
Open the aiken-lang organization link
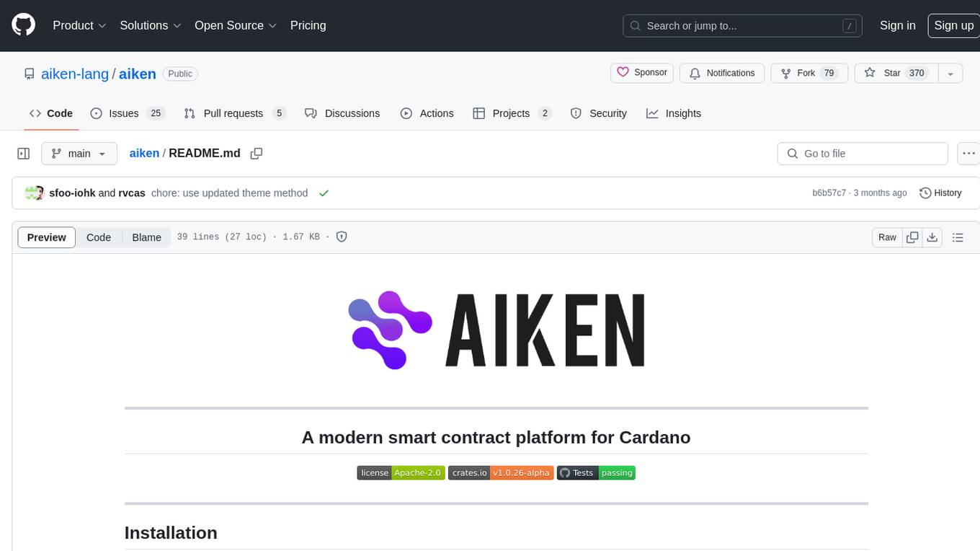point(75,74)
